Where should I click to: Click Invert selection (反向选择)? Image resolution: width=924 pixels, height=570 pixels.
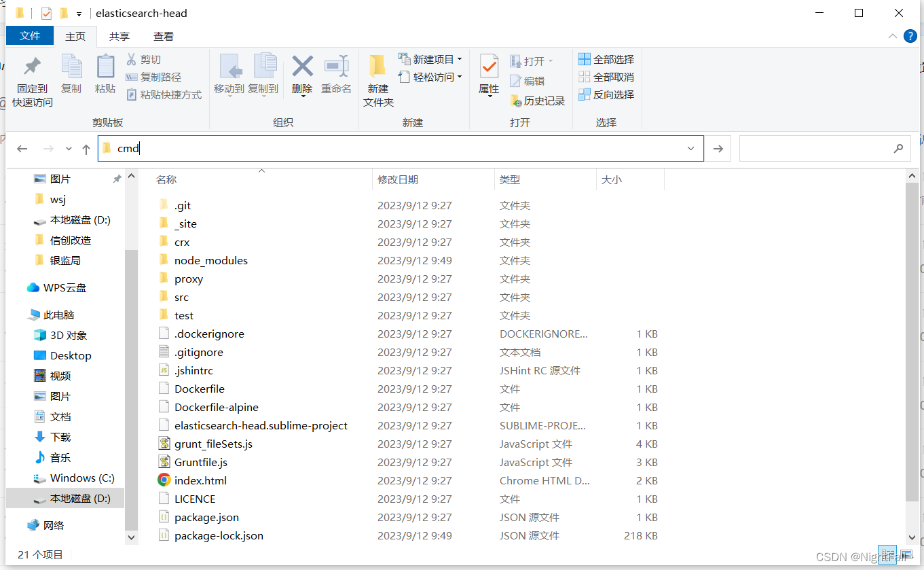606,94
